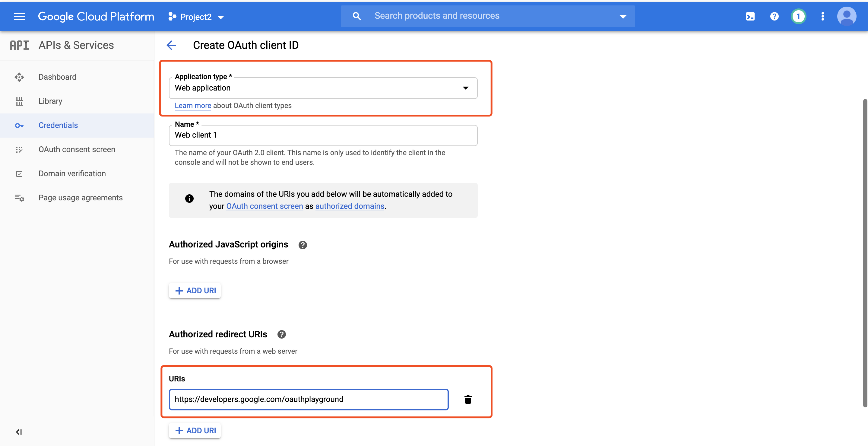868x446 pixels.
Task: Open notifications badge showing 1
Action: [x=798, y=16]
